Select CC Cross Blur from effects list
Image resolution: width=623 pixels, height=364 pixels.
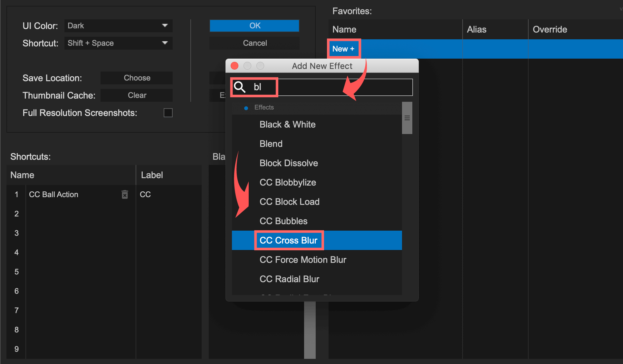(x=289, y=241)
